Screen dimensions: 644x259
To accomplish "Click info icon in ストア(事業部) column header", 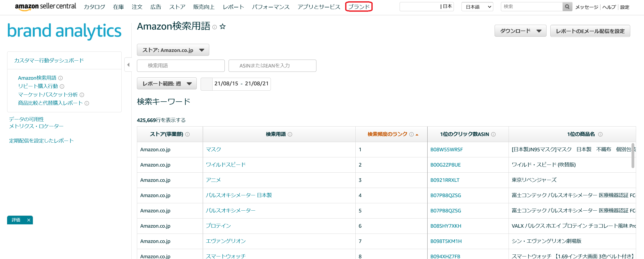I will [187, 134].
